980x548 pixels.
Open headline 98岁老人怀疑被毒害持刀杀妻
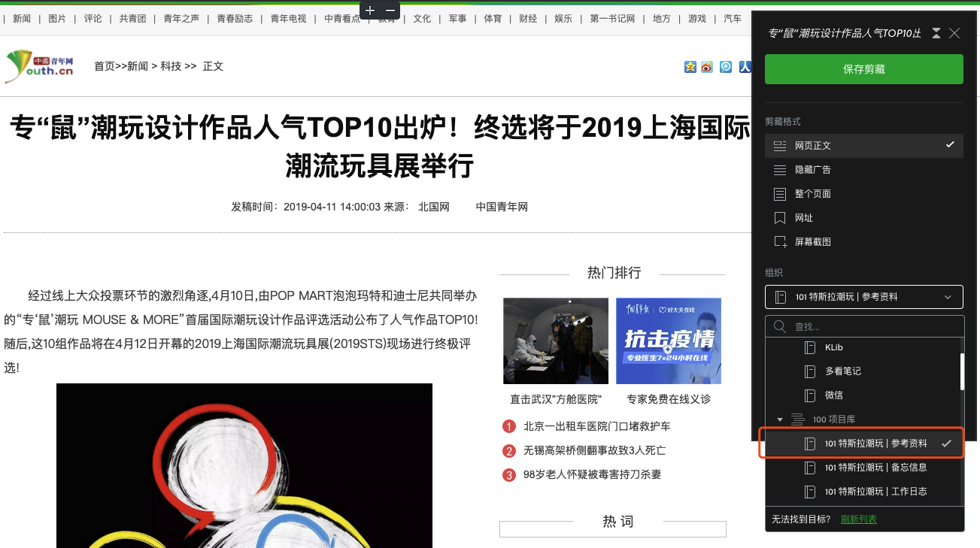coord(592,474)
